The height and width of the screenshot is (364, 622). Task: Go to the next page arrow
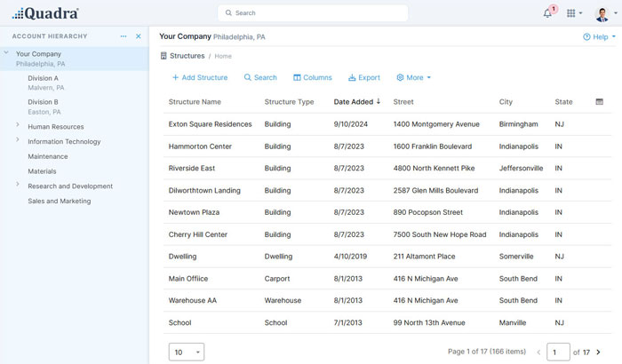pos(598,352)
